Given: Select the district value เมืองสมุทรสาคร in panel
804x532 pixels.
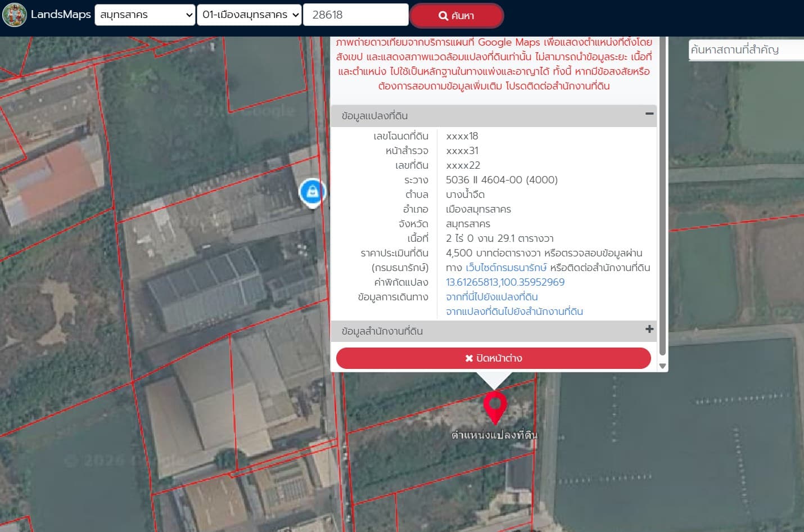Looking at the screenshot, I should click(478, 209).
